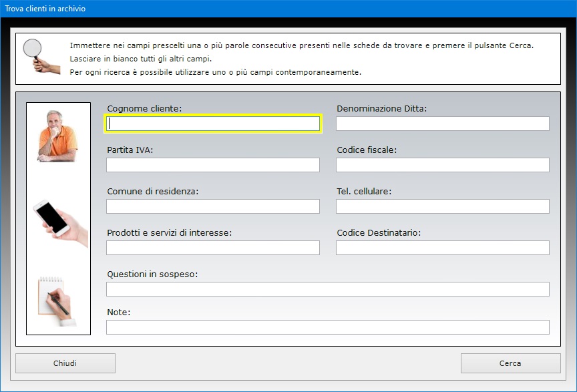Click the 'Cognome cliente:' label
Image resolution: width=577 pixels, height=392 pixels.
coord(144,109)
